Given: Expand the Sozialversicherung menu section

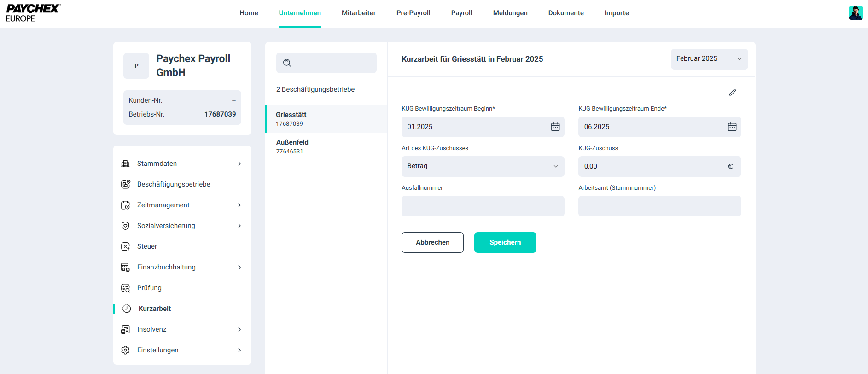Looking at the screenshot, I should click(x=239, y=226).
